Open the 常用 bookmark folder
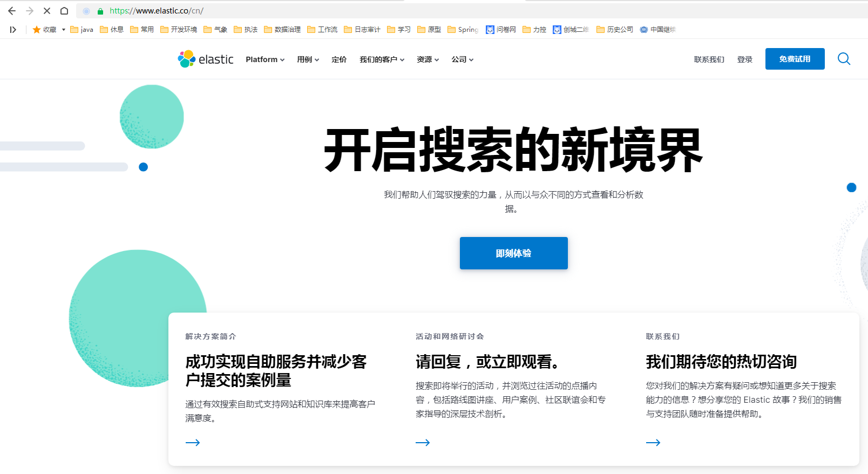 [x=142, y=30]
